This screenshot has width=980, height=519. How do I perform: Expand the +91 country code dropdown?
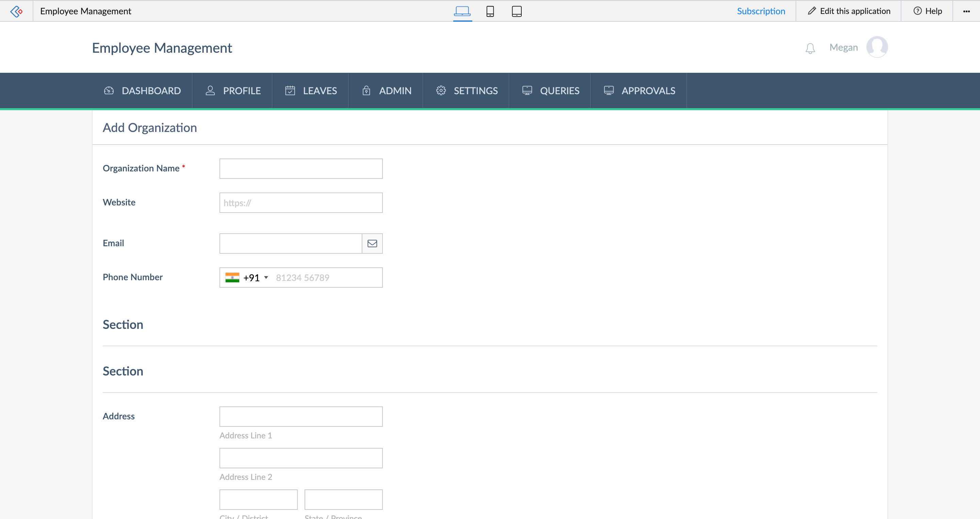266,278
